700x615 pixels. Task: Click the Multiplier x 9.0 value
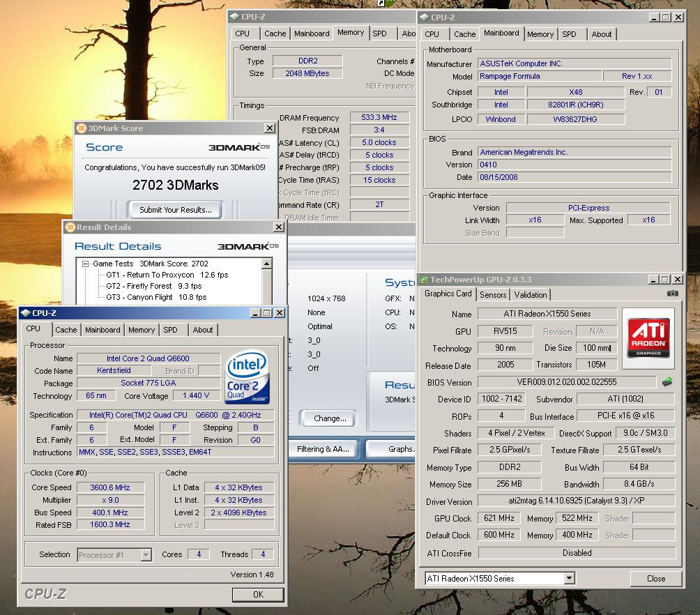pyautogui.click(x=110, y=500)
